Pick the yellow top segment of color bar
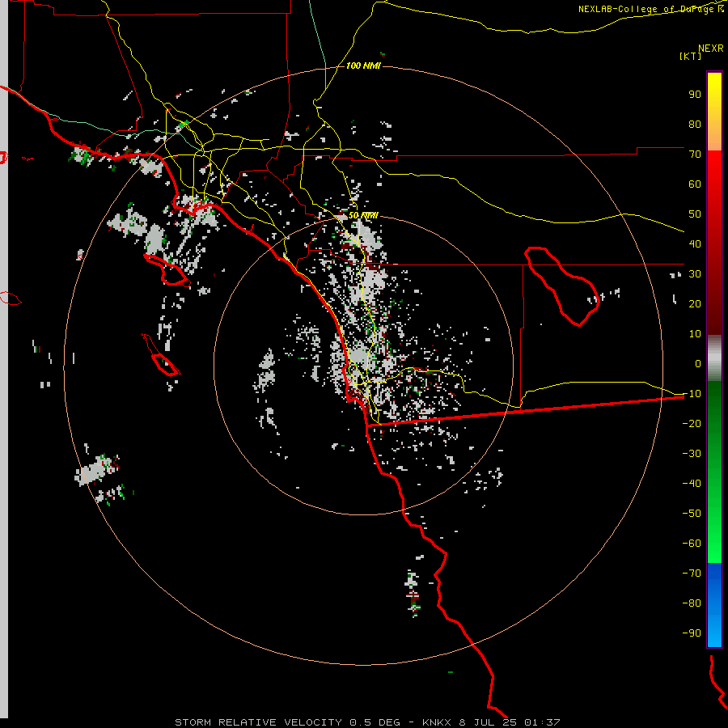 pyautogui.click(x=714, y=112)
